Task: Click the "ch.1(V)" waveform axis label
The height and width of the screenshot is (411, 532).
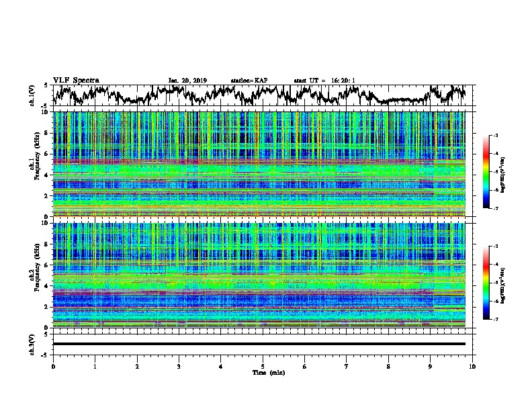Action: 32,95
